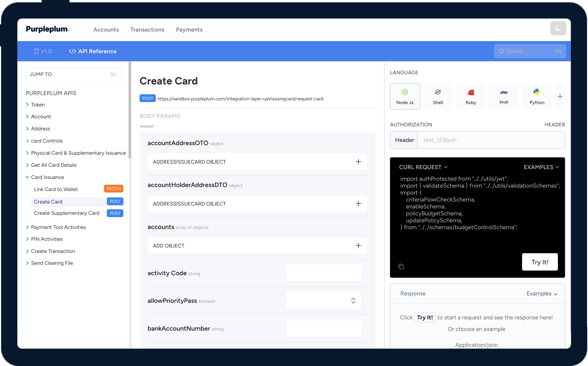Open the Transactions top menu
588x366 pixels.
pyautogui.click(x=147, y=30)
